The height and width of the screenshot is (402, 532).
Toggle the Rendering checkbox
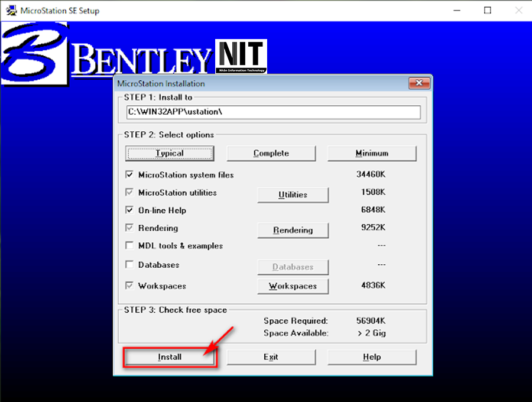click(x=129, y=228)
